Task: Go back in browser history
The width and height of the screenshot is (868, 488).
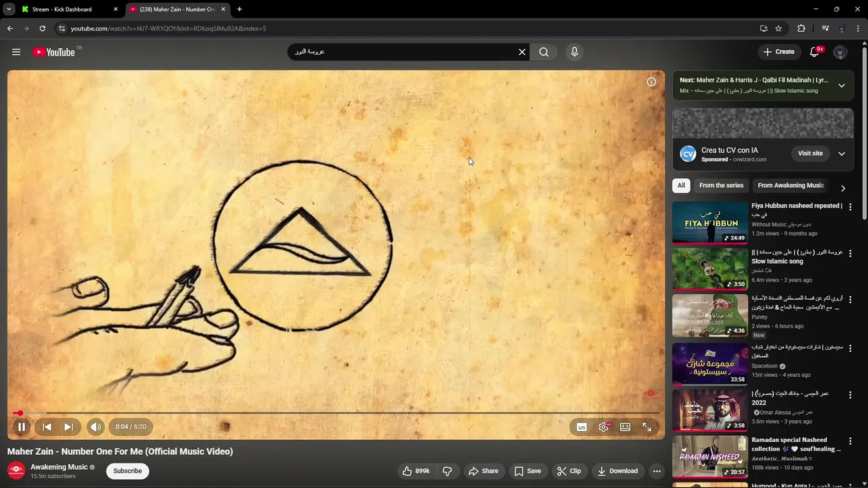Action: 9,28
